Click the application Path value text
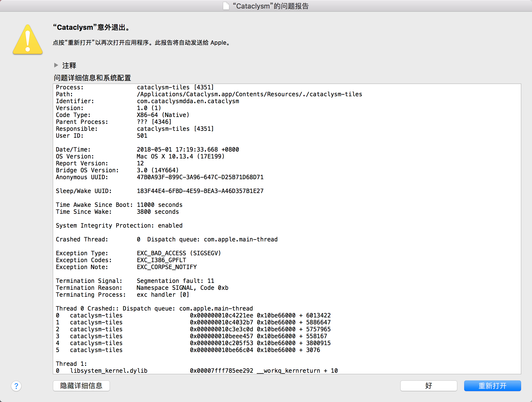This screenshot has height=402, width=532. pyautogui.click(x=249, y=94)
